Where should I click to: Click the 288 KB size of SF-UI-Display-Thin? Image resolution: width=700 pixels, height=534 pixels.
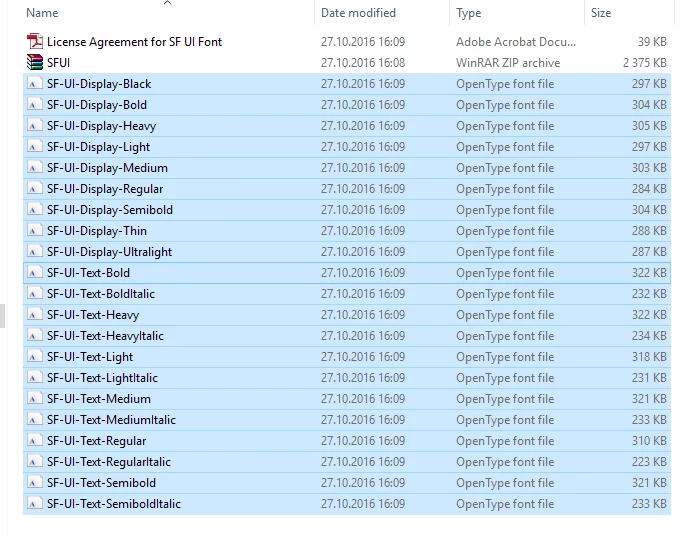[649, 230]
